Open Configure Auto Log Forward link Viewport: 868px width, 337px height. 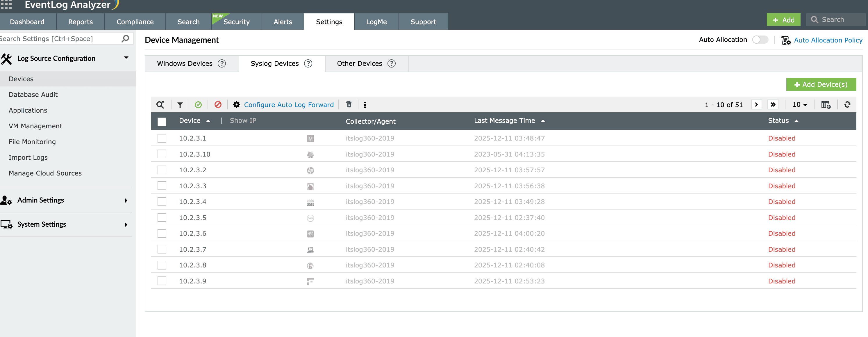289,104
